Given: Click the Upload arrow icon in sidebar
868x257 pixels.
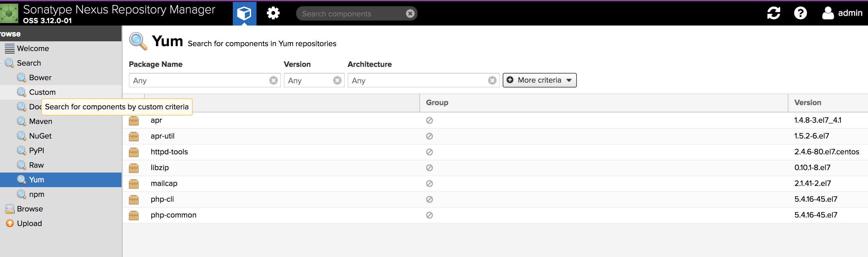Looking at the screenshot, I should click(x=10, y=223).
